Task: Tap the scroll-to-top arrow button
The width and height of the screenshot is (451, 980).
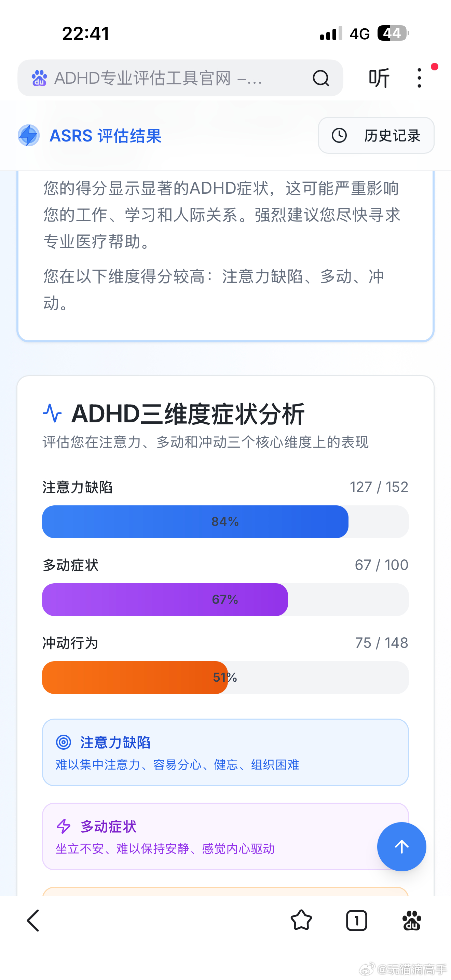Action: [401, 846]
